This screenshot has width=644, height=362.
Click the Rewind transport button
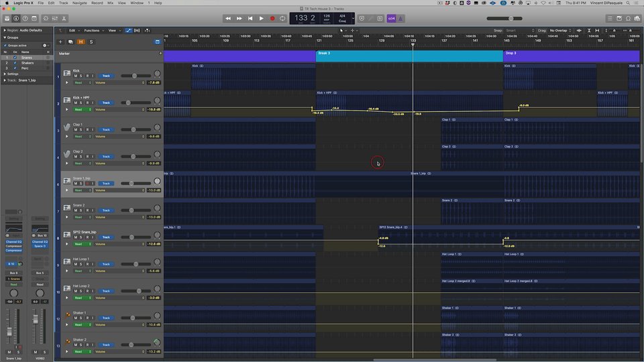click(228, 19)
